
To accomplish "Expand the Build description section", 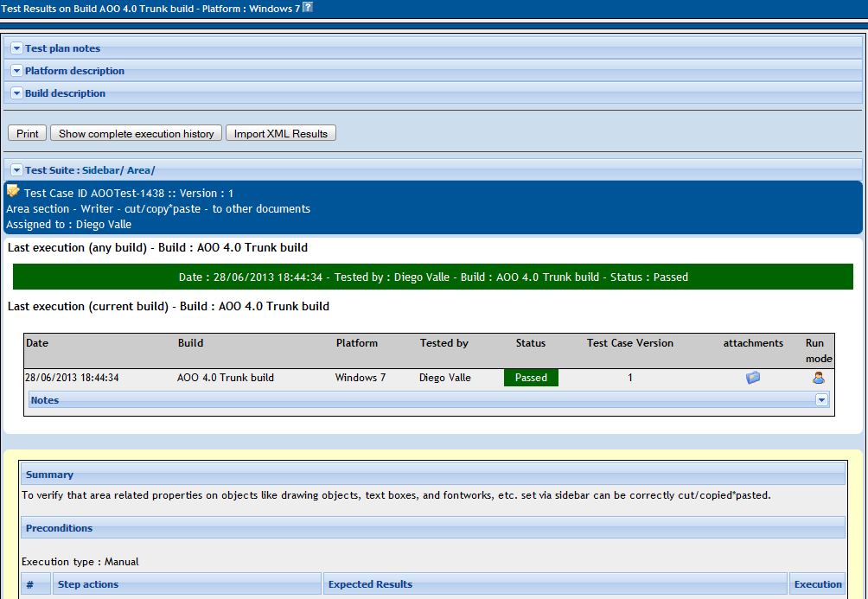I will point(16,93).
